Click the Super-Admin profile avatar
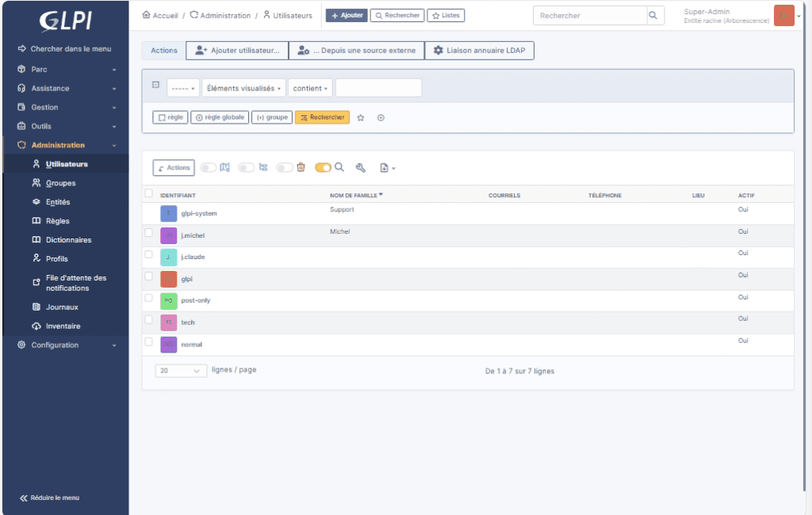 [783, 16]
